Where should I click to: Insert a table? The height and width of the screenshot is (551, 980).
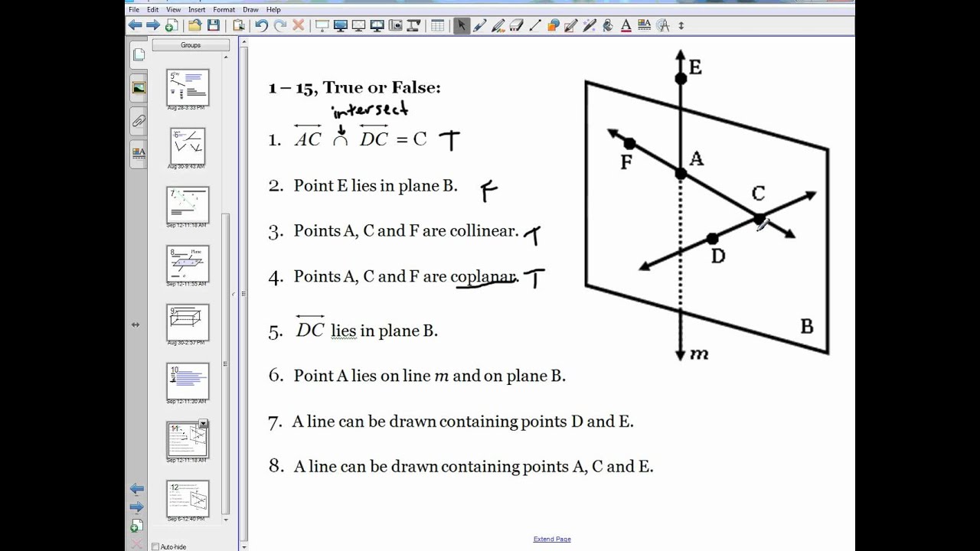coord(437,25)
